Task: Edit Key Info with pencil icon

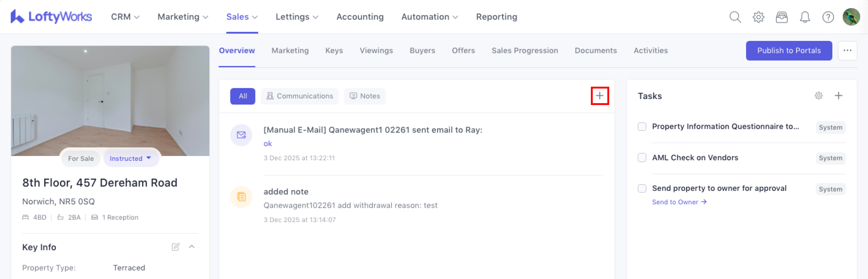Action: point(175,247)
